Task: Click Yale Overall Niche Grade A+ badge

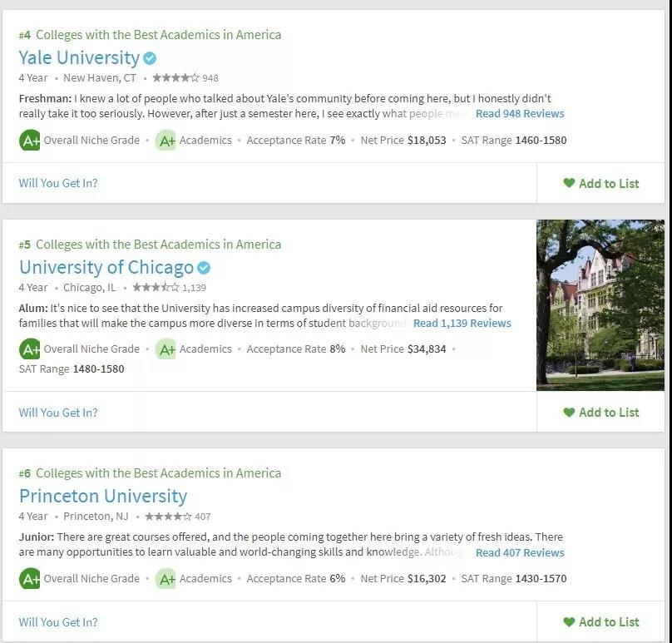Action: 30,141
